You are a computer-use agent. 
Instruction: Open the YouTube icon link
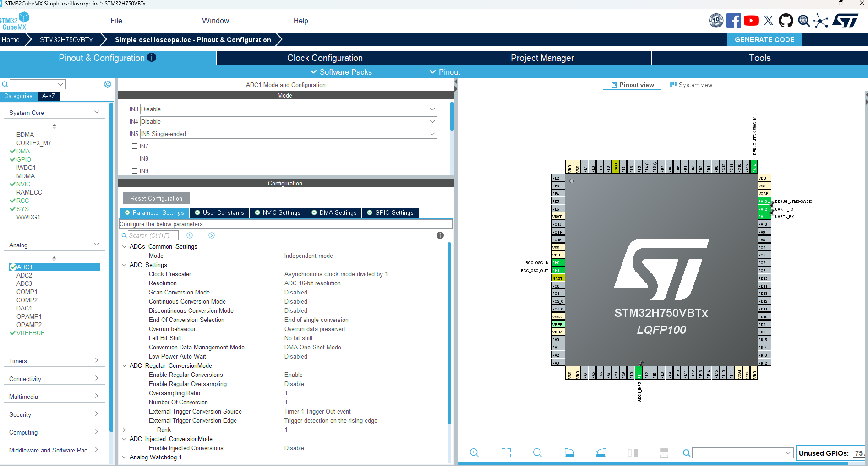click(751, 21)
